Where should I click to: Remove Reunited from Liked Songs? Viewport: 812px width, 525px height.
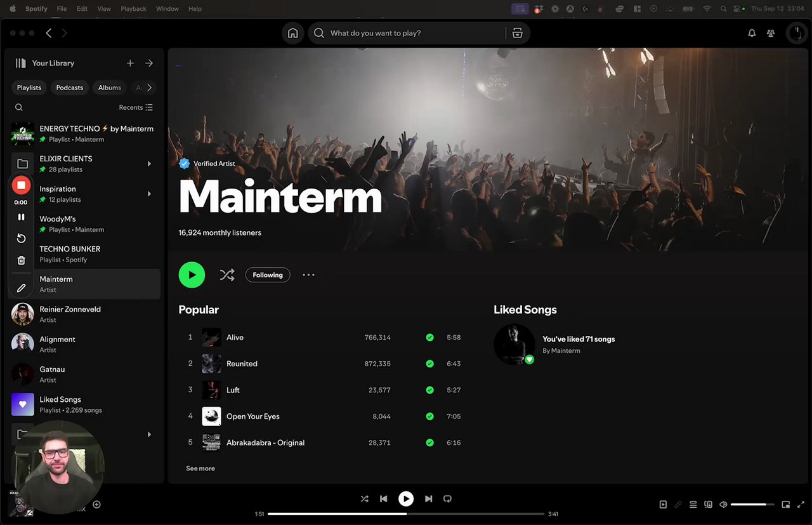point(429,364)
